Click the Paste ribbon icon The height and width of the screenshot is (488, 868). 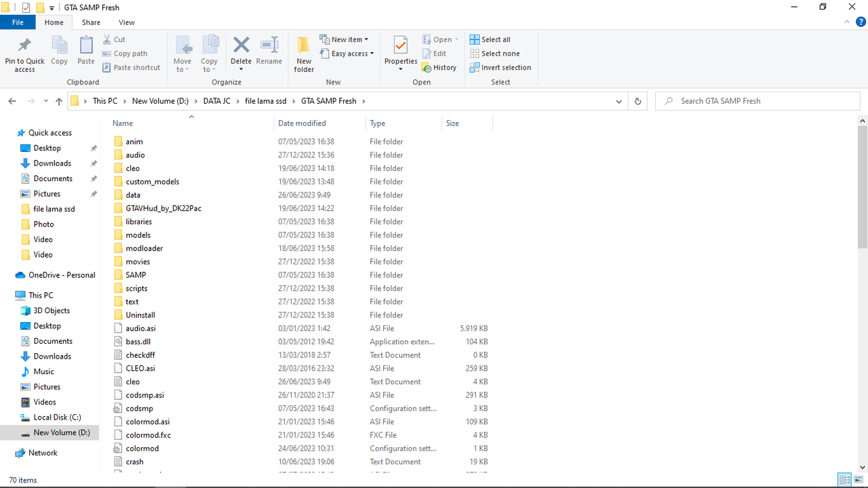coord(86,46)
